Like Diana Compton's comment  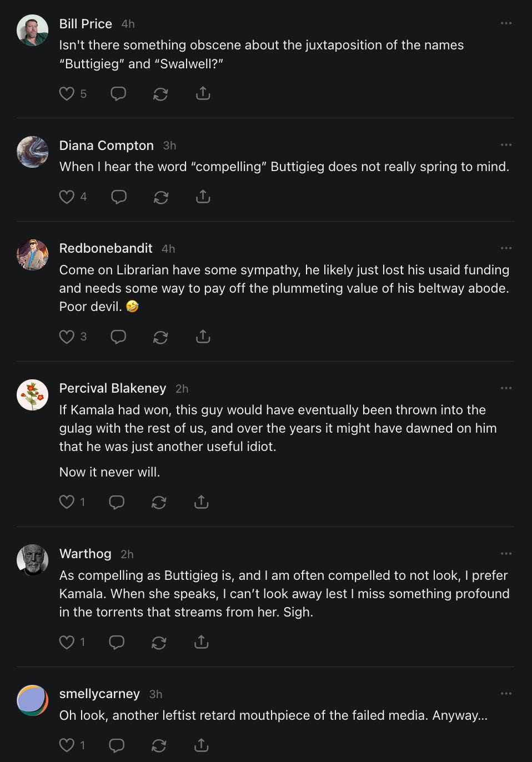[67, 197]
